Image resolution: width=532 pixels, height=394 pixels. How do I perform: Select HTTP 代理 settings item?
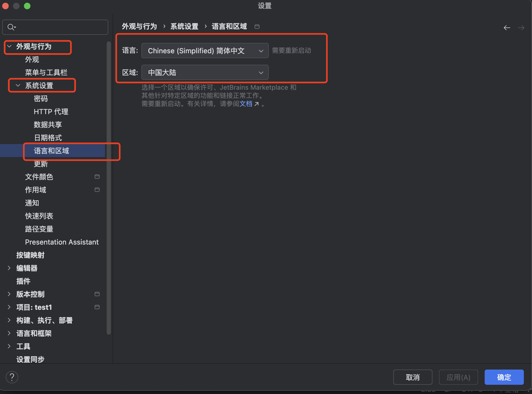[51, 112]
